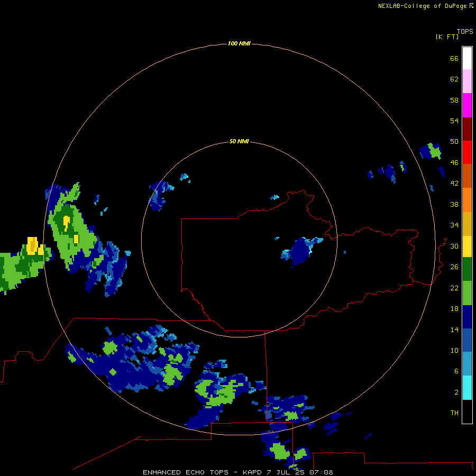The height and width of the screenshot is (476, 476).
Task: Select the light green legend swatch
Action: click(467, 293)
